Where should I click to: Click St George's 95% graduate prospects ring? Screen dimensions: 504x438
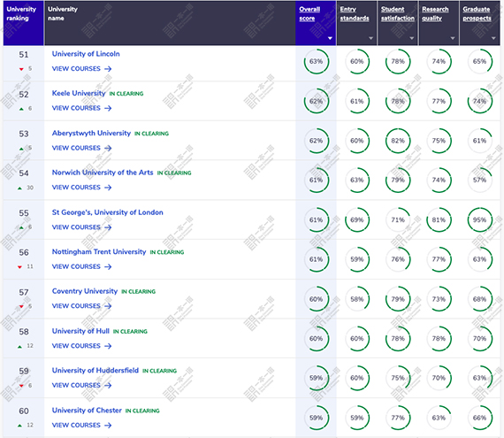click(x=480, y=220)
